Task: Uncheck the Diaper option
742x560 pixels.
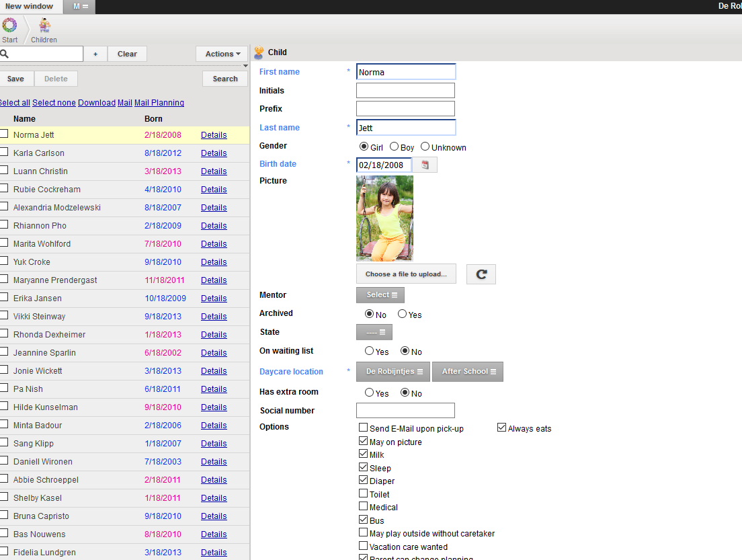Action: (x=364, y=480)
